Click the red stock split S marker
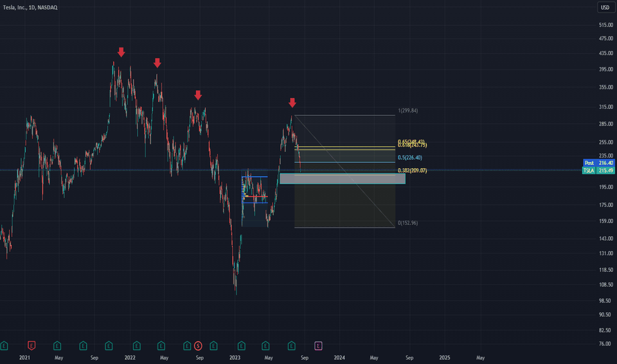Screen dimensions: 617x364 (x=198, y=346)
